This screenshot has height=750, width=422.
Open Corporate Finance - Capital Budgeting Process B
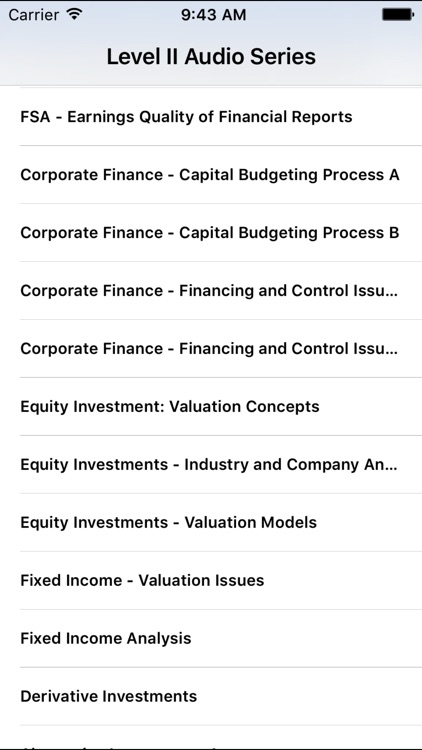(211, 232)
